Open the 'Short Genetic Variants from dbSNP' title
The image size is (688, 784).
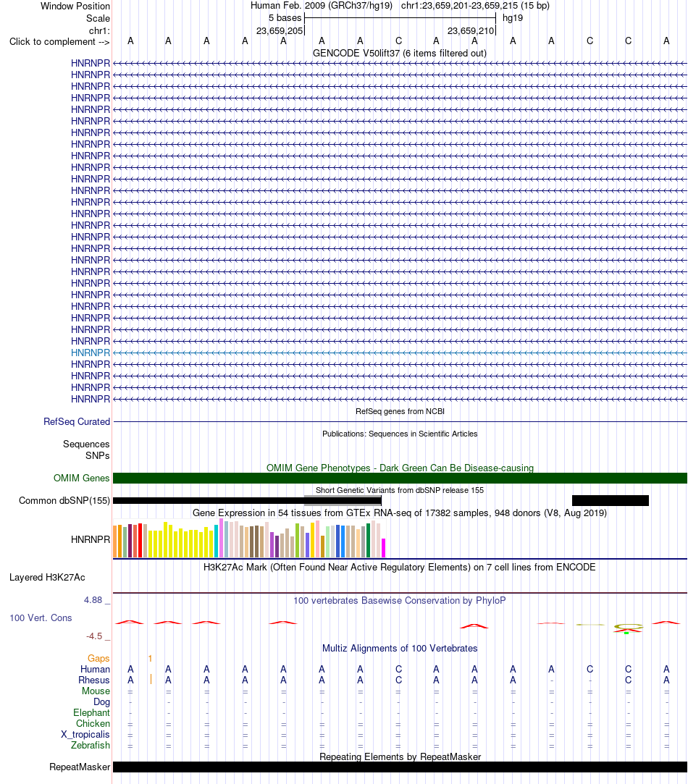point(399,490)
